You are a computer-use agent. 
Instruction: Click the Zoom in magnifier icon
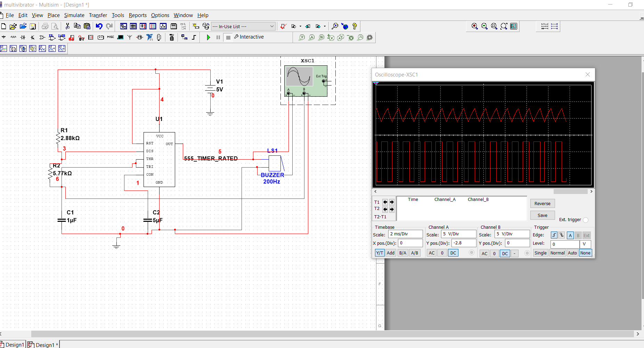click(x=474, y=26)
